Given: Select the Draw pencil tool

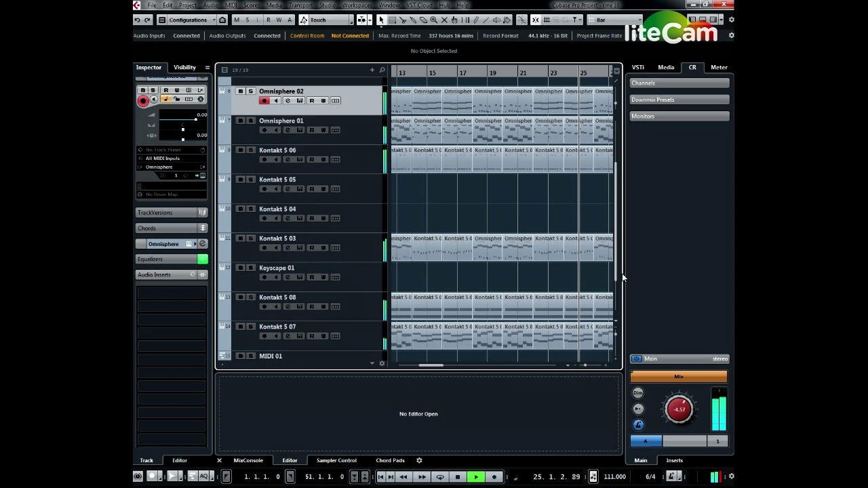Looking at the screenshot, I should (475, 20).
